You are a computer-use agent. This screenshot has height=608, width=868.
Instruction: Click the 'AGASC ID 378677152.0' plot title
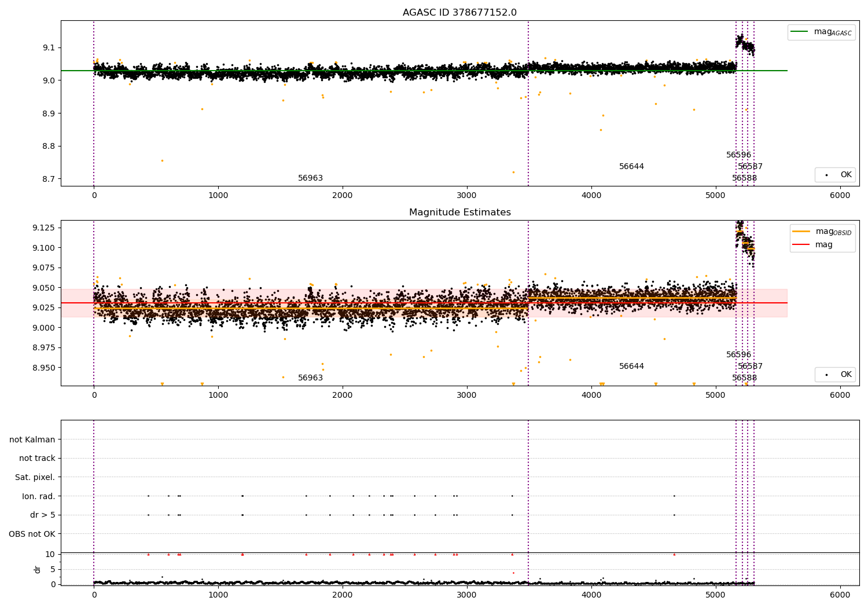tap(459, 13)
